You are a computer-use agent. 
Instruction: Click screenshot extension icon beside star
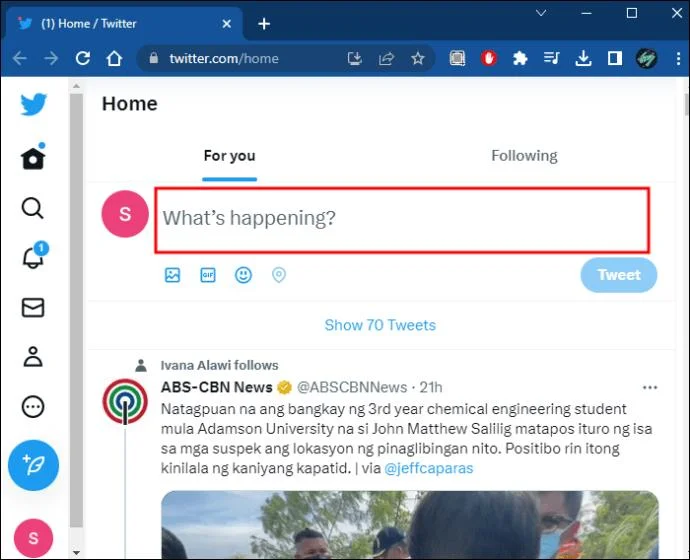click(457, 58)
